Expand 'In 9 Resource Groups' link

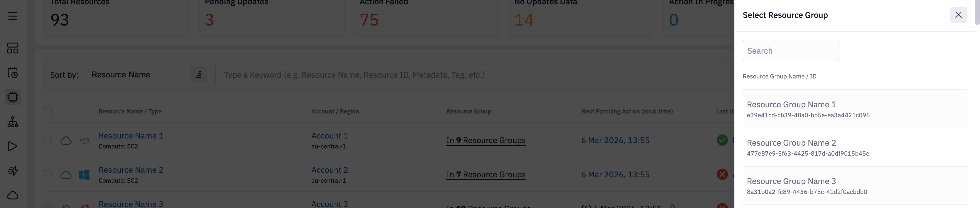(x=486, y=140)
